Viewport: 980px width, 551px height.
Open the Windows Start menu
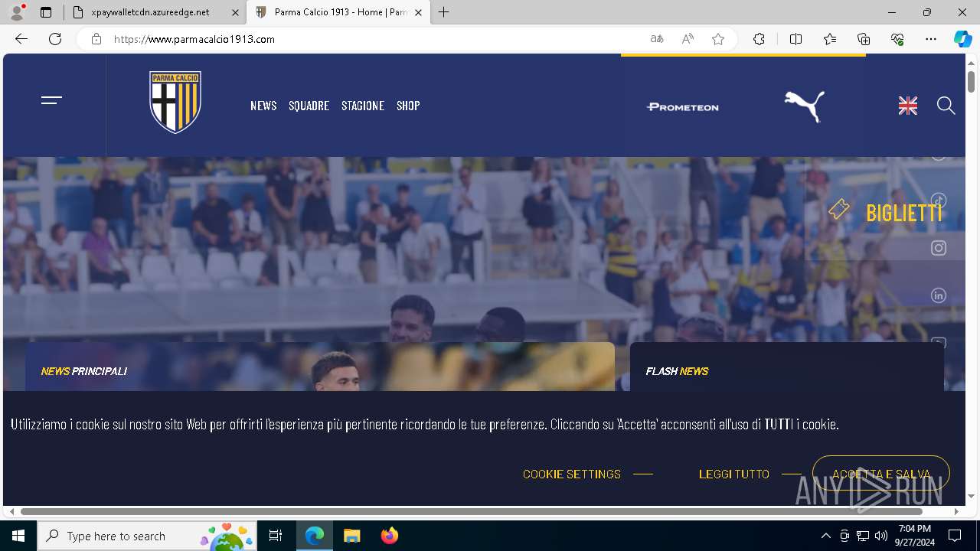click(18, 536)
